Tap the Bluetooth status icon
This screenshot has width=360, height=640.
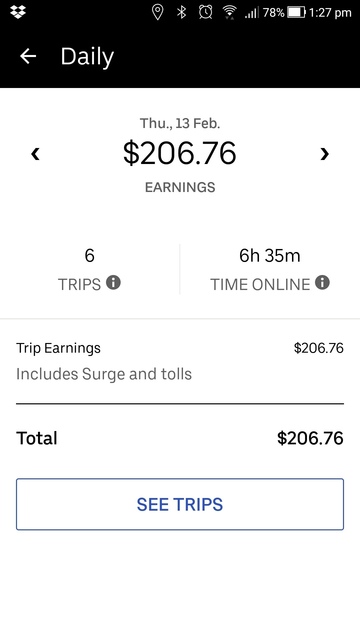pyautogui.click(x=181, y=12)
